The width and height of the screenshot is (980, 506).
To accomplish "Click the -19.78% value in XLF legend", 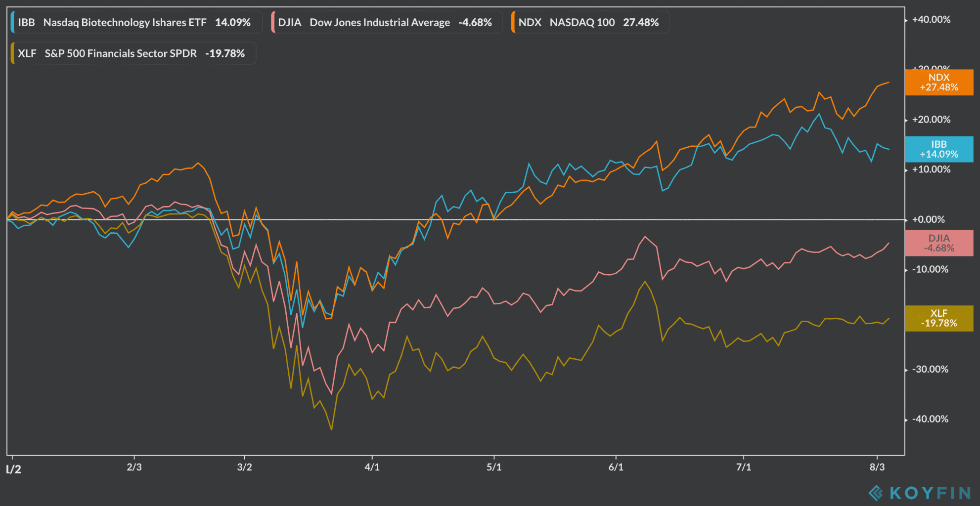I will [x=225, y=53].
